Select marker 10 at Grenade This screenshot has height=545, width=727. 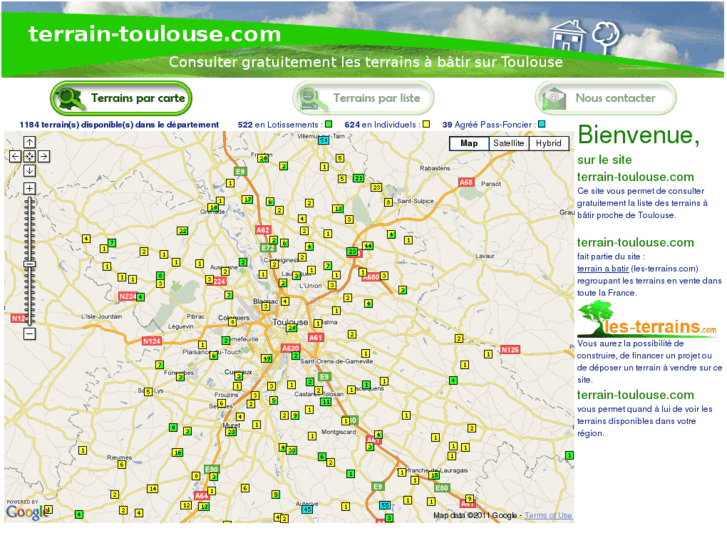tap(213, 207)
